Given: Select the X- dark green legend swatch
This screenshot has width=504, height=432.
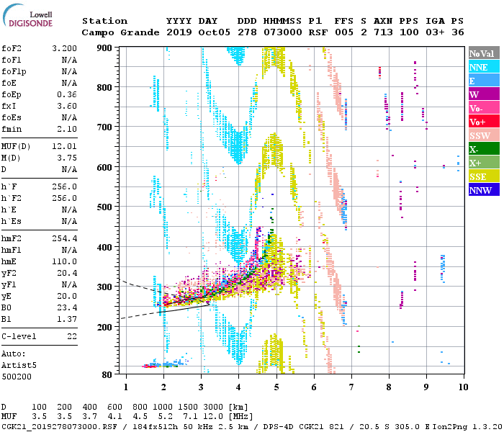Looking at the screenshot, I should click(484, 149).
